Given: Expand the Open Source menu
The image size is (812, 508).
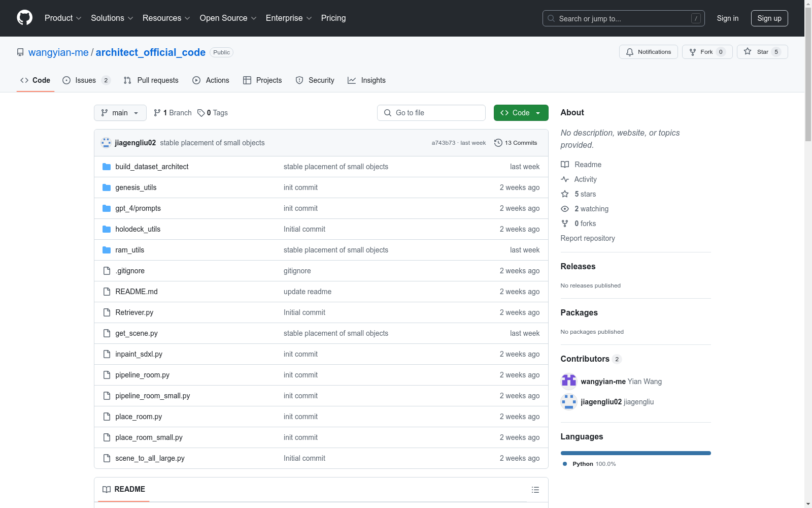Looking at the screenshot, I should point(228,18).
